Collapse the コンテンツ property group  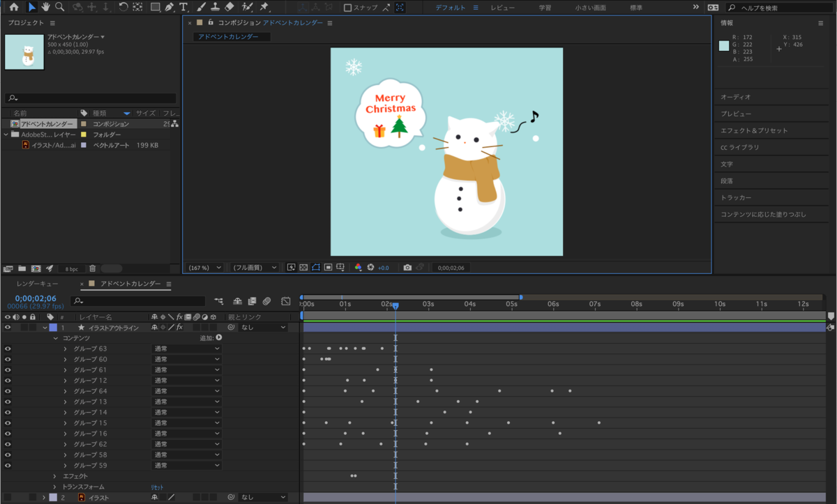click(56, 338)
